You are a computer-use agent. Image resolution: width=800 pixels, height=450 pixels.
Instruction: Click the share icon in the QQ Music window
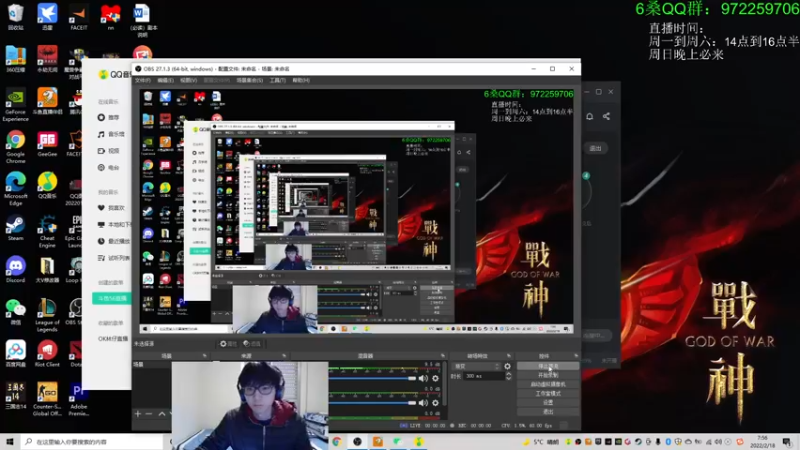pos(606,116)
